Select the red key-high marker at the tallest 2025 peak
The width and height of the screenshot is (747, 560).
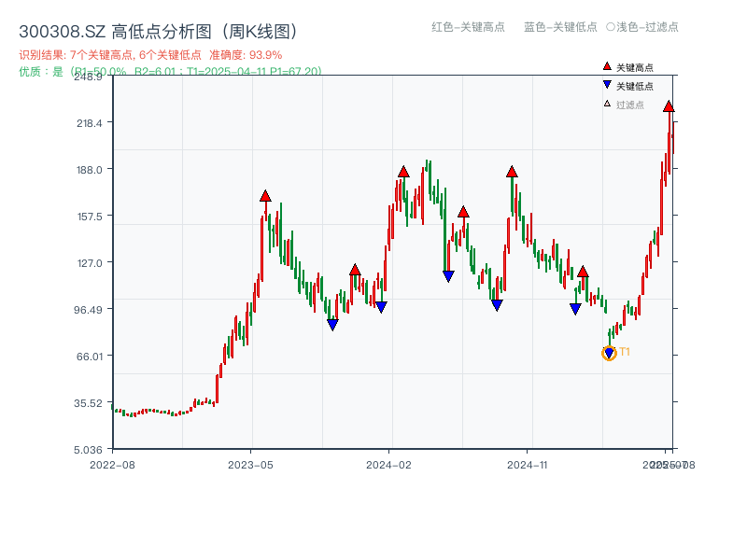tap(669, 108)
